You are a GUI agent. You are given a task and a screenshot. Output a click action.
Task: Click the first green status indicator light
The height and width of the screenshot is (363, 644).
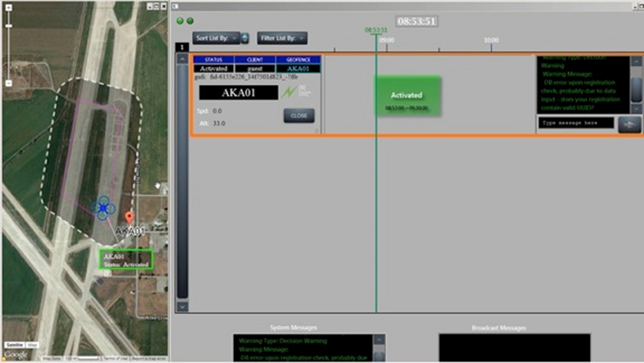click(180, 20)
